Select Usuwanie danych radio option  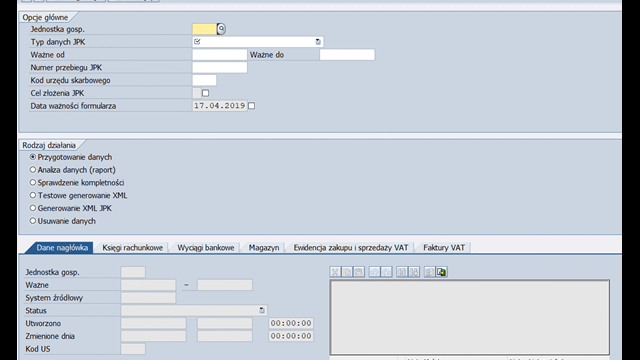tap(33, 221)
